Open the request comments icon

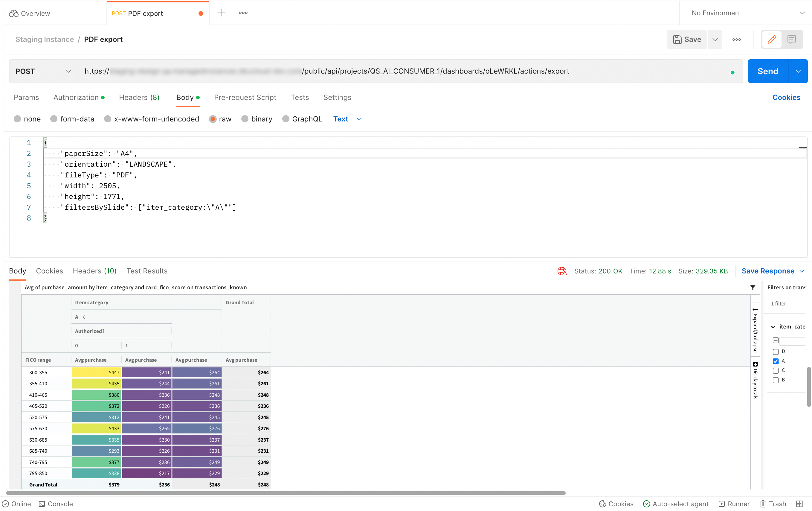pos(792,39)
